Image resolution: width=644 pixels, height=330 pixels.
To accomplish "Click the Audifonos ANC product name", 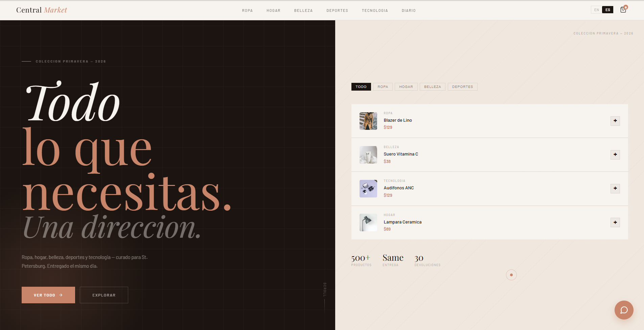I will (399, 188).
